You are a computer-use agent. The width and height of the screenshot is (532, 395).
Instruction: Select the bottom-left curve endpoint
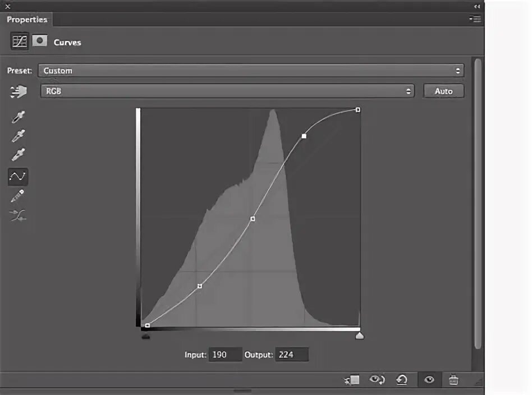point(147,325)
